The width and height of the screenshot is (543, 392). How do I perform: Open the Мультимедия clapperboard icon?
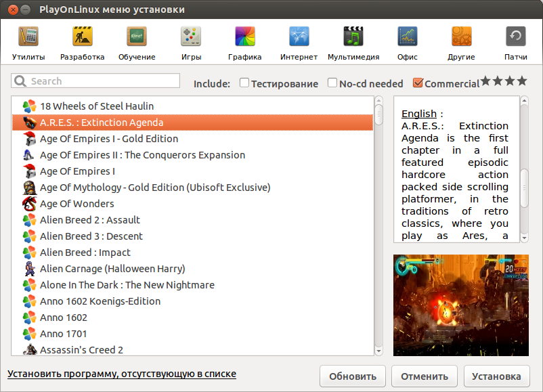point(353,36)
